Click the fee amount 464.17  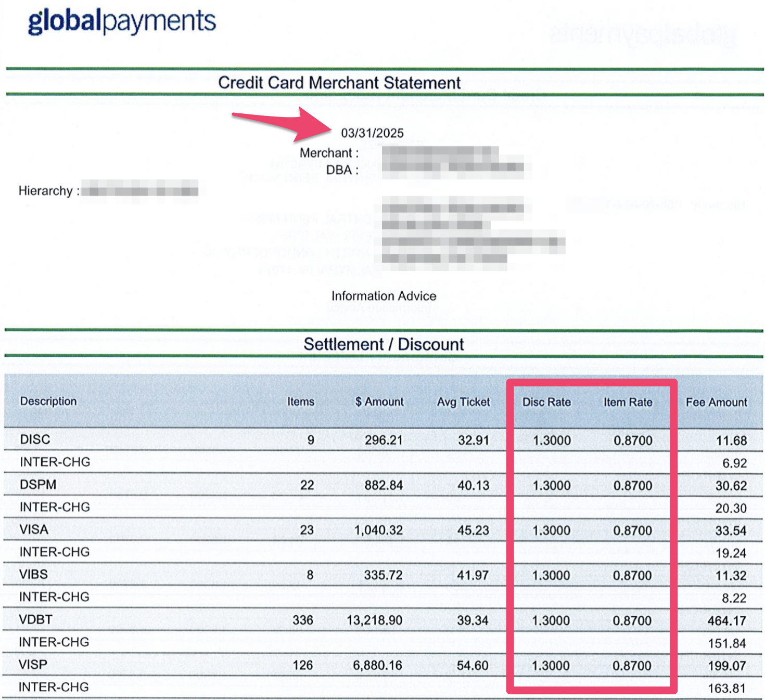pos(726,621)
